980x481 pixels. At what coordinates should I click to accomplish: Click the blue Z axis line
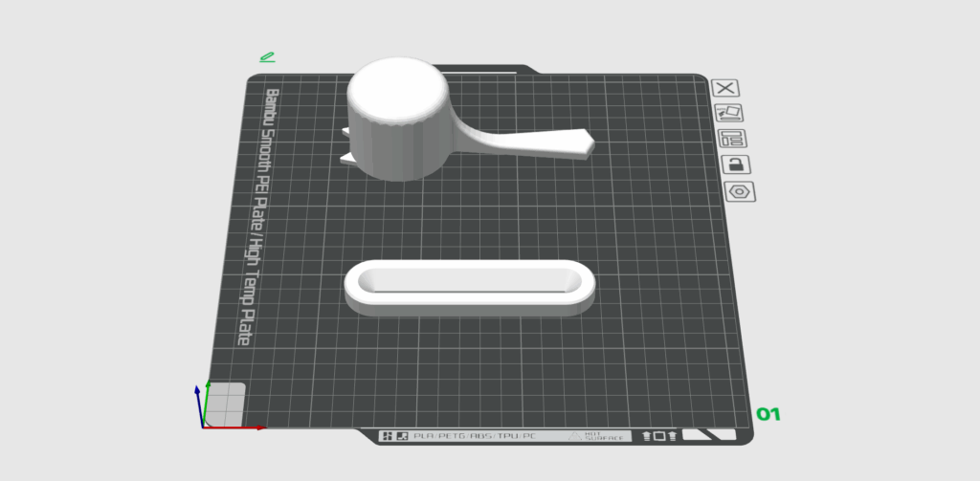pos(199,406)
